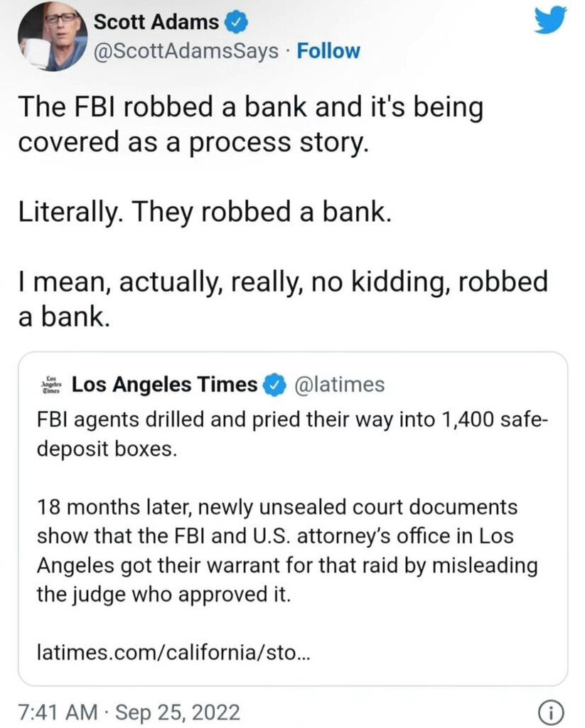Click the Scott Adams display name
Screen dimensions: 585x728
click(156, 22)
